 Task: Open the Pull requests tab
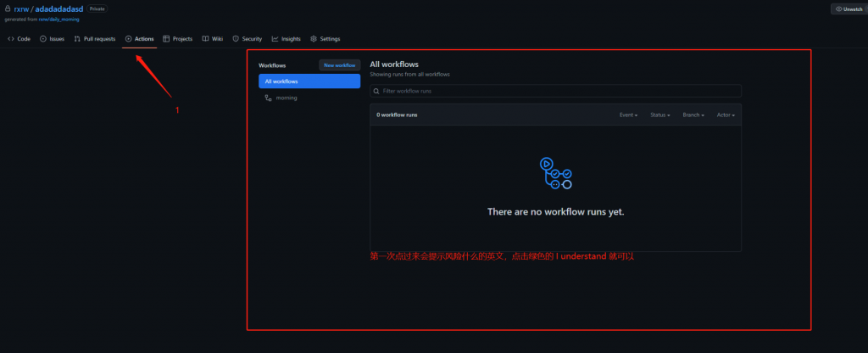click(95, 39)
